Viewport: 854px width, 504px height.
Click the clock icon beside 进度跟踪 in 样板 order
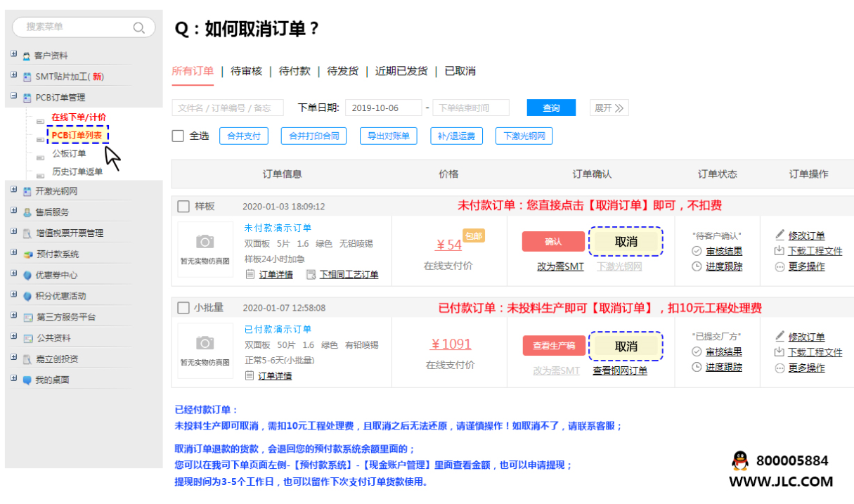tap(697, 266)
